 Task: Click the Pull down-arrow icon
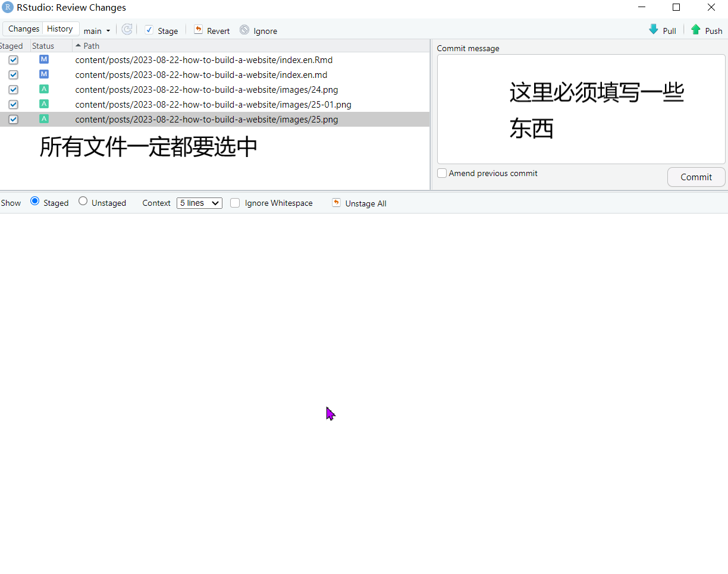click(x=654, y=30)
